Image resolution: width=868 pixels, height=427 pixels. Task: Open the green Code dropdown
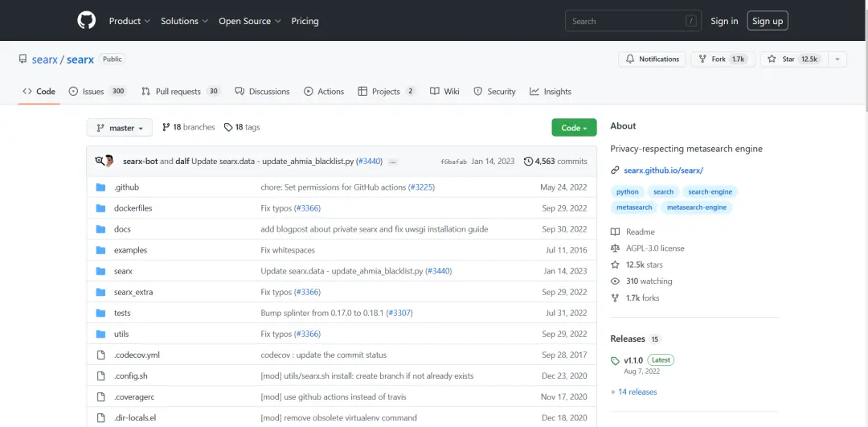tap(574, 128)
